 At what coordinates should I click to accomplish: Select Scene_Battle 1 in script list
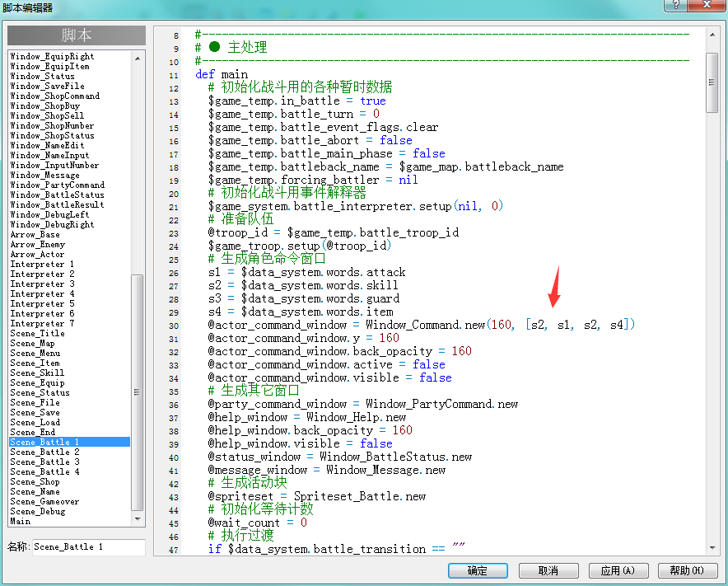(70, 442)
